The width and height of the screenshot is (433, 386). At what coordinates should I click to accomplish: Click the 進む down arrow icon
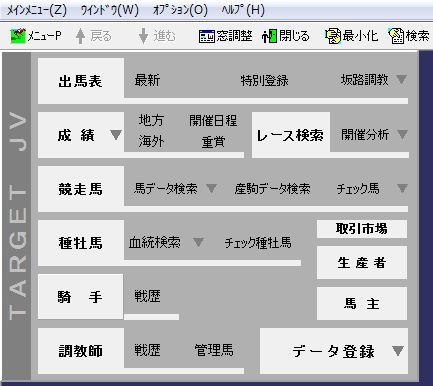143,36
